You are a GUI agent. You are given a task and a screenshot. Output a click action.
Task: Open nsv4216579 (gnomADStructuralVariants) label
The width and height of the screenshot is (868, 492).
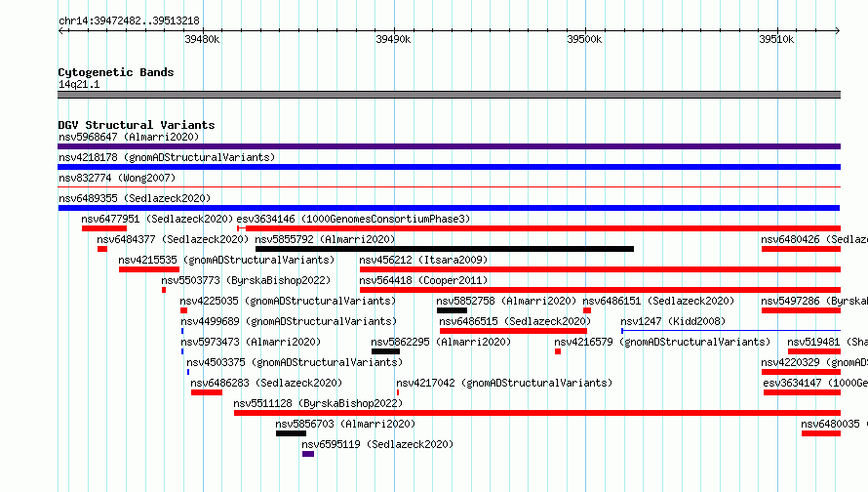[662, 342]
